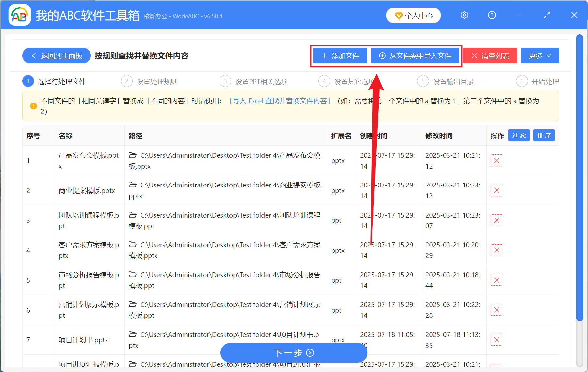This screenshot has height=372, width=588.
Task: Open the help question mark icon
Action: [x=492, y=15]
